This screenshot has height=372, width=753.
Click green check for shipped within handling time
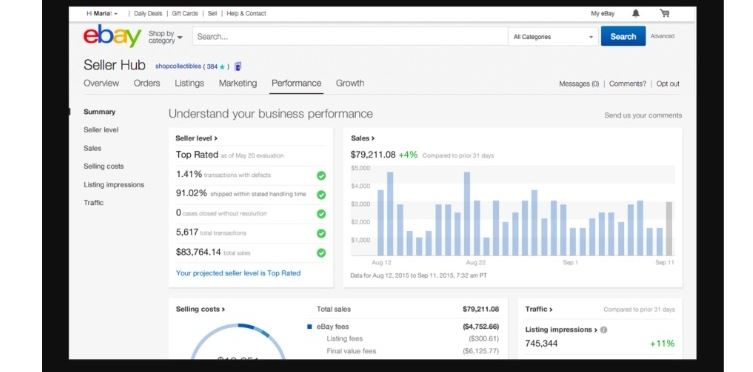321,195
